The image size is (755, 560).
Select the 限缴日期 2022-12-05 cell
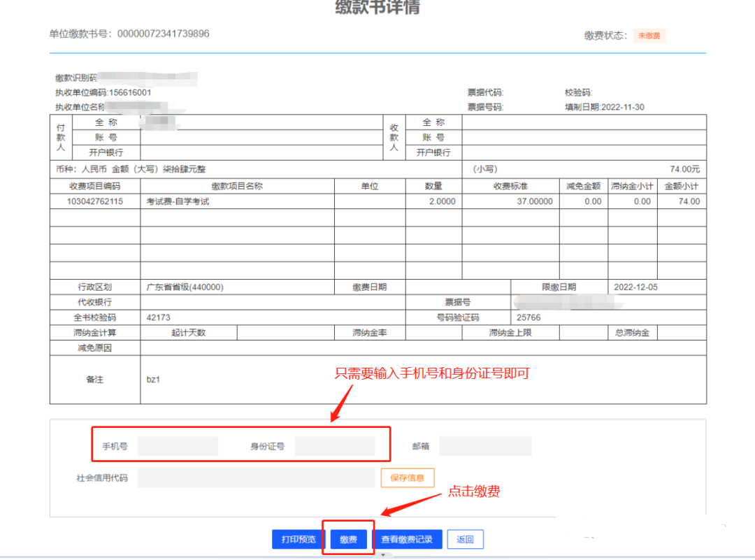click(x=635, y=287)
